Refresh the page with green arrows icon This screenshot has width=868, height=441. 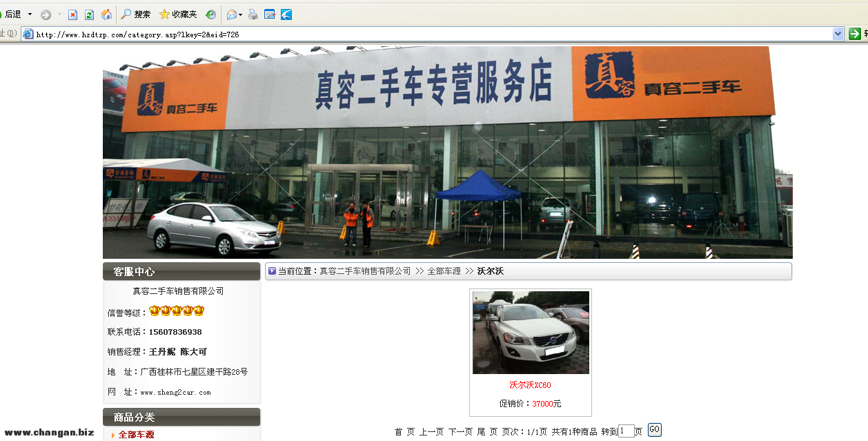point(89,14)
